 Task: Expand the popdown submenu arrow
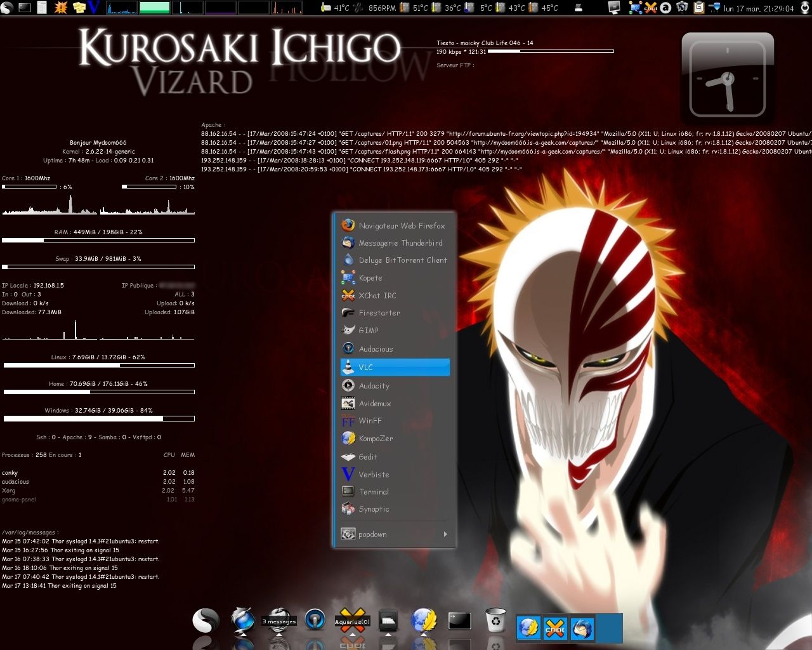point(445,534)
